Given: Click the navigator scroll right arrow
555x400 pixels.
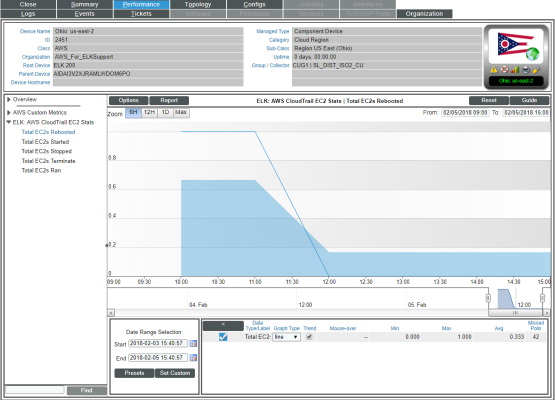Looking at the screenshot, I should (x=547, y=313).
